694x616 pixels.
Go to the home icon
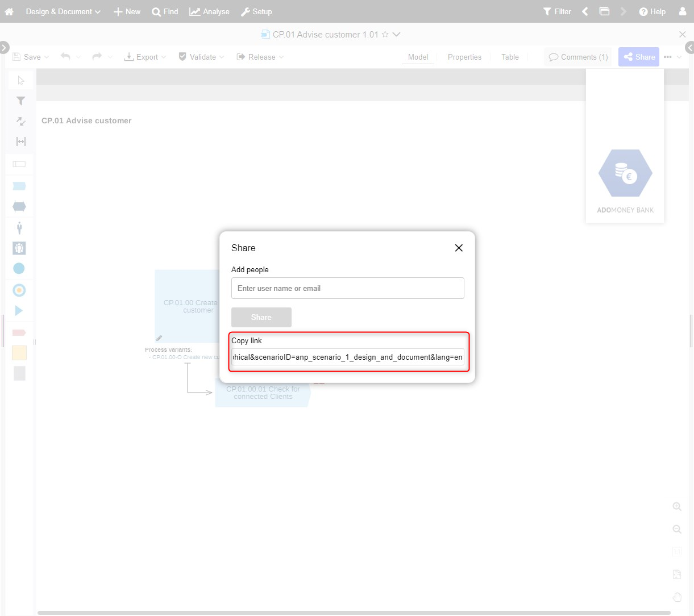(x=9, y=11)
